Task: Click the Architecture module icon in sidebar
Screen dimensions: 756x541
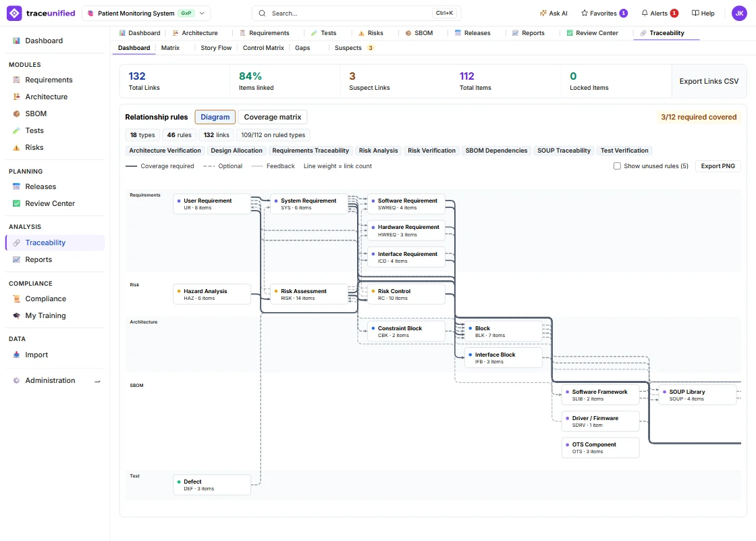Action: [16, 97]
